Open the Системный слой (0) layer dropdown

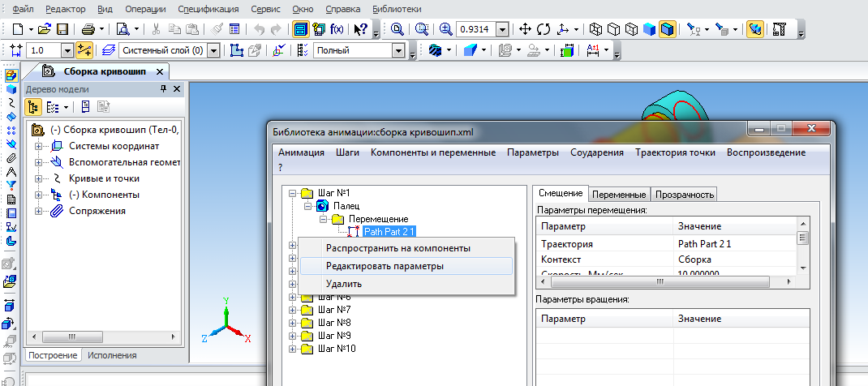[213, 50]
